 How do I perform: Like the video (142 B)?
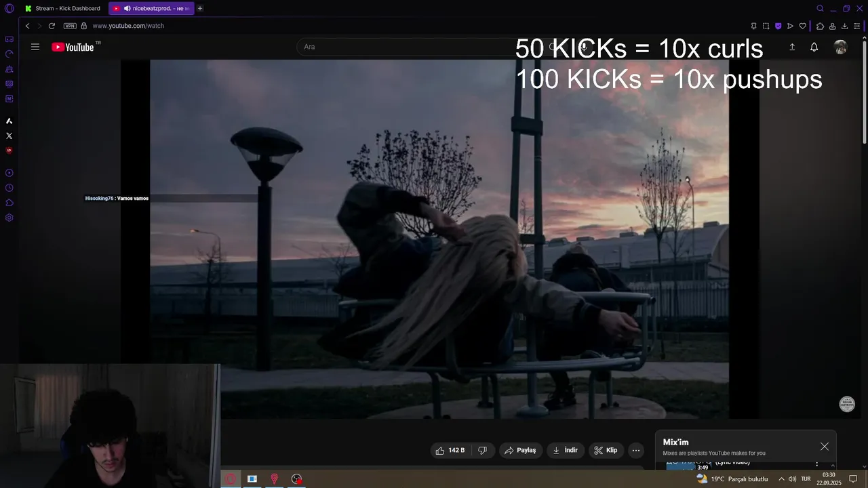pos(450,450)
